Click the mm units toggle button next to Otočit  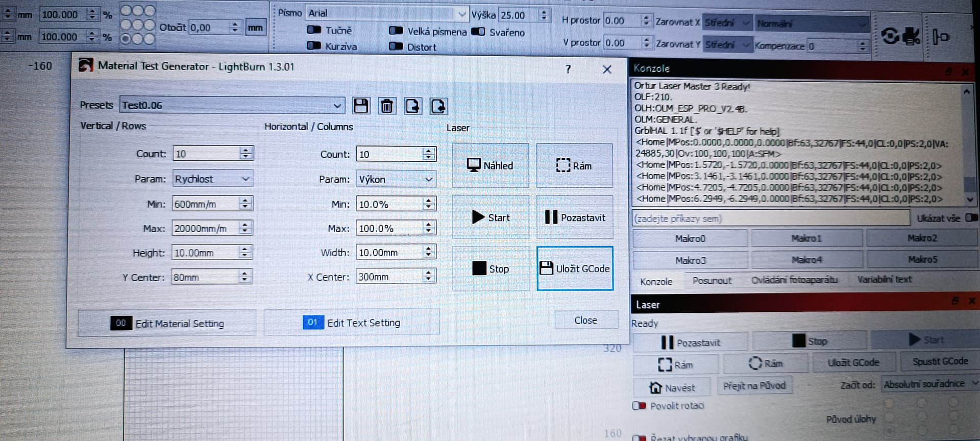tap(255, 28)
